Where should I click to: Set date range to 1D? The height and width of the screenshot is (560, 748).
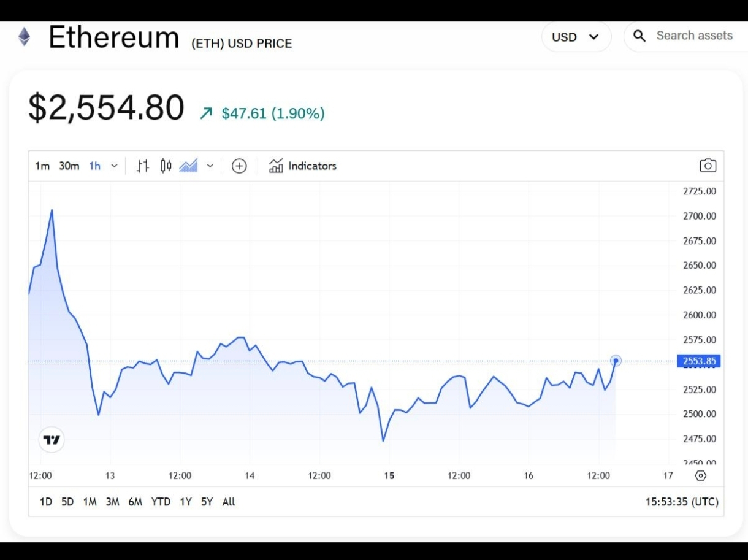(46, 502)
